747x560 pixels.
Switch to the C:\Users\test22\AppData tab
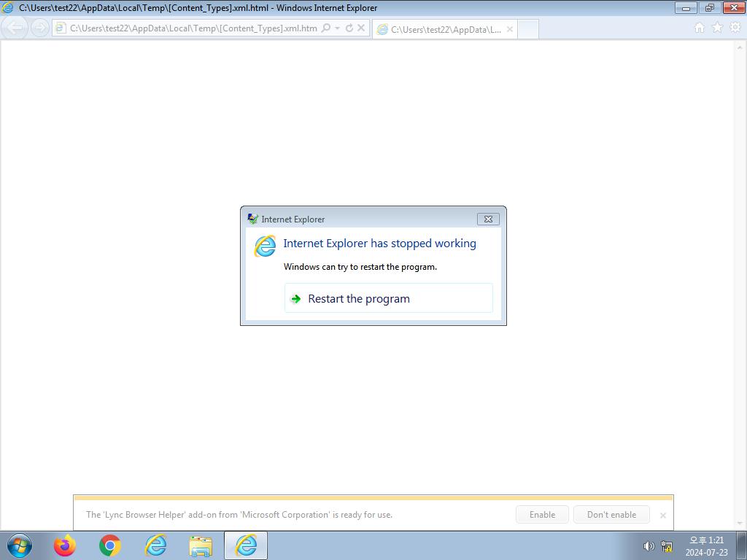[444, 29]
